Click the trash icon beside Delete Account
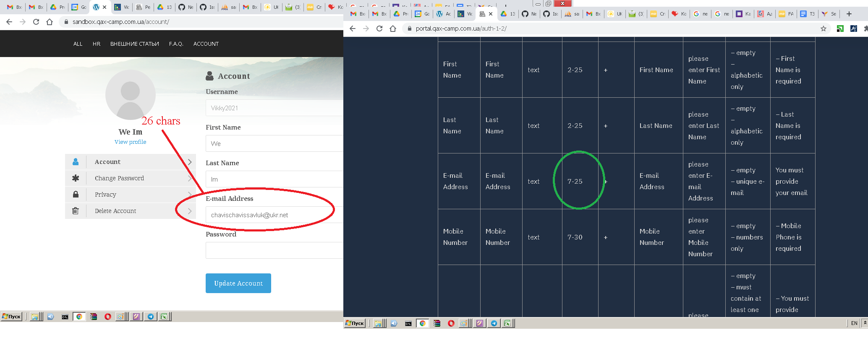The image size is (868, 343). (x=76, y=211)
